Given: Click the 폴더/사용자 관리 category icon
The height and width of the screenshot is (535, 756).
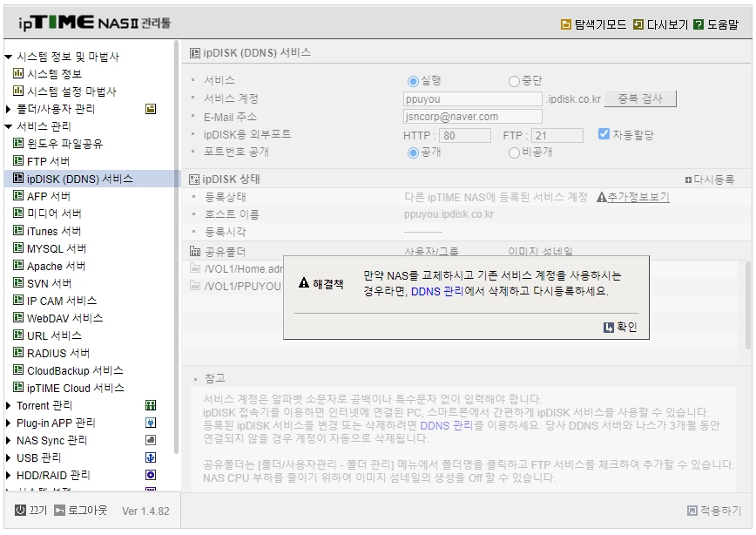Looking at the screenshot, I should (151, 109).
